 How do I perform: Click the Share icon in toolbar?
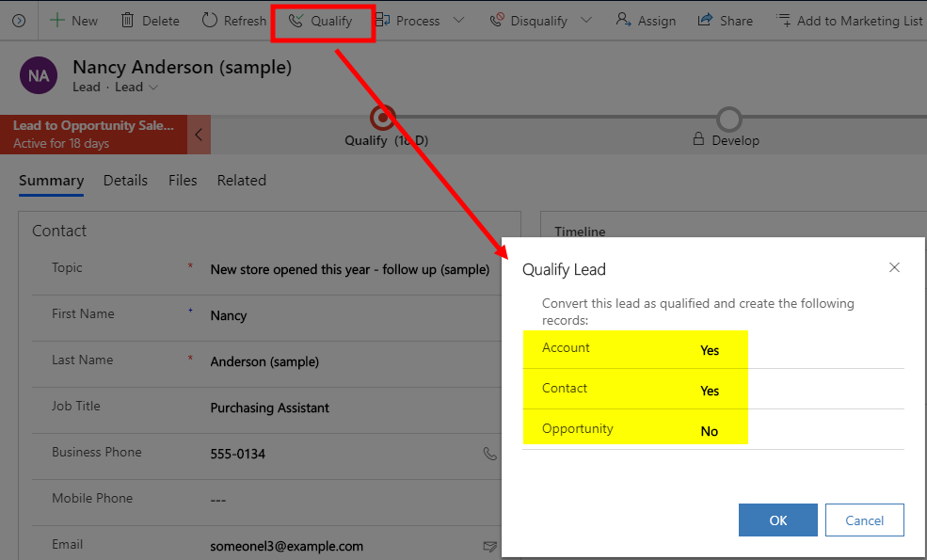705,21
